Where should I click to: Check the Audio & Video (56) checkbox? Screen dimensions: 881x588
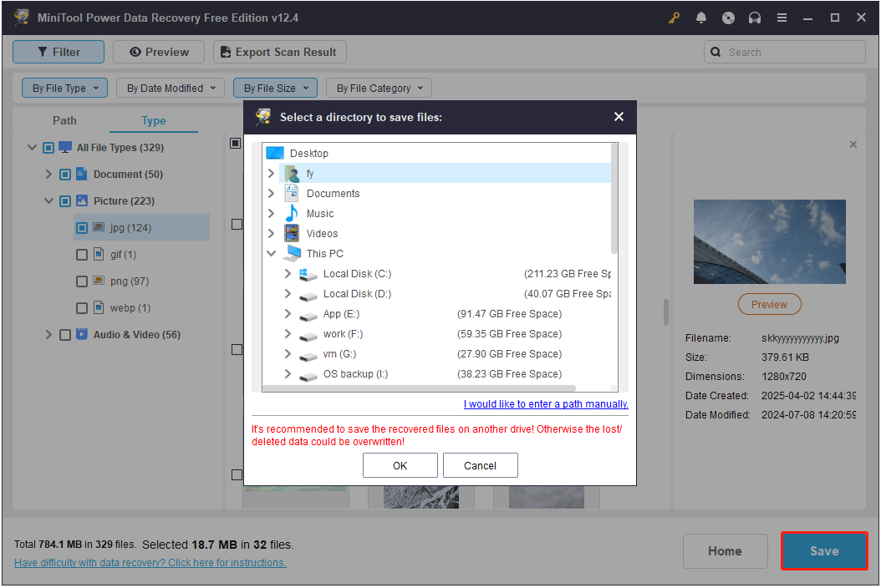[x=65, y=334]
